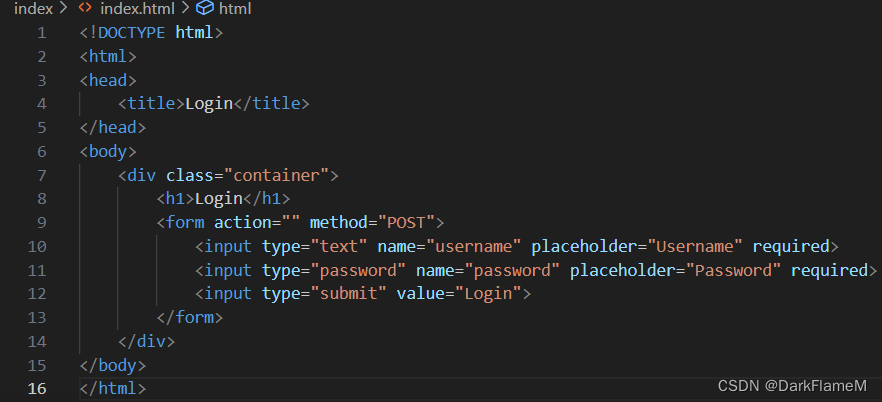Expand breadcrumb chevron after index.html
The height and width of the screenshot is (402, 882).
(185, 8)
